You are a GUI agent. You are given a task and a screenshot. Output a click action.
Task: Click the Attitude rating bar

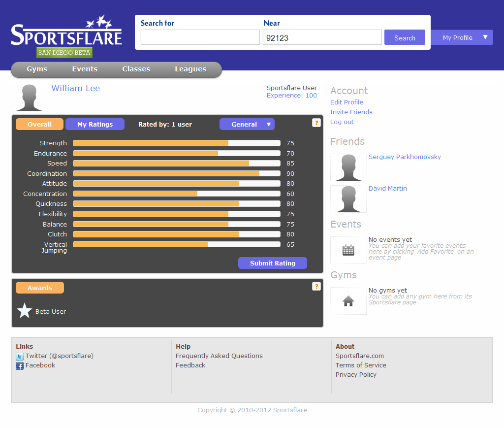(177, 184)
